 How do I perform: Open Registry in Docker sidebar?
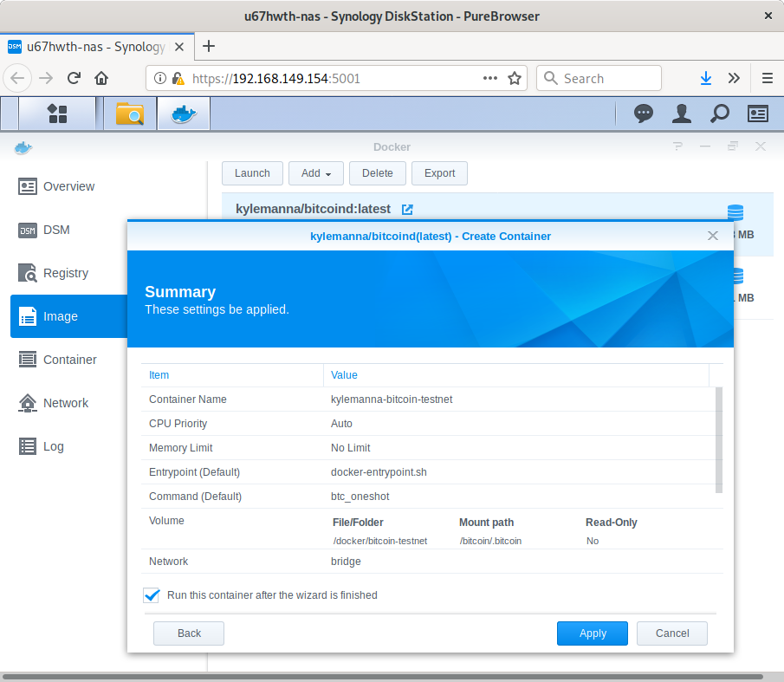pyautogui.click(x=54, y=273)
